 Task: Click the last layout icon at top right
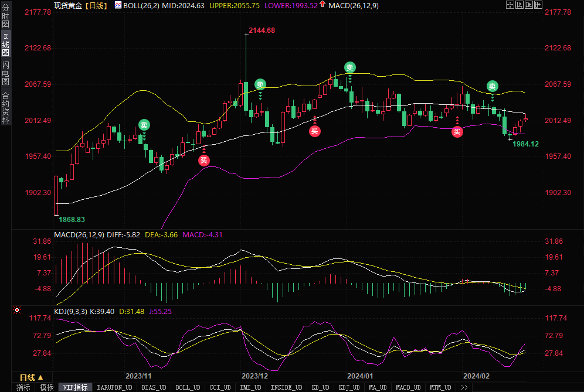point(538,5)
